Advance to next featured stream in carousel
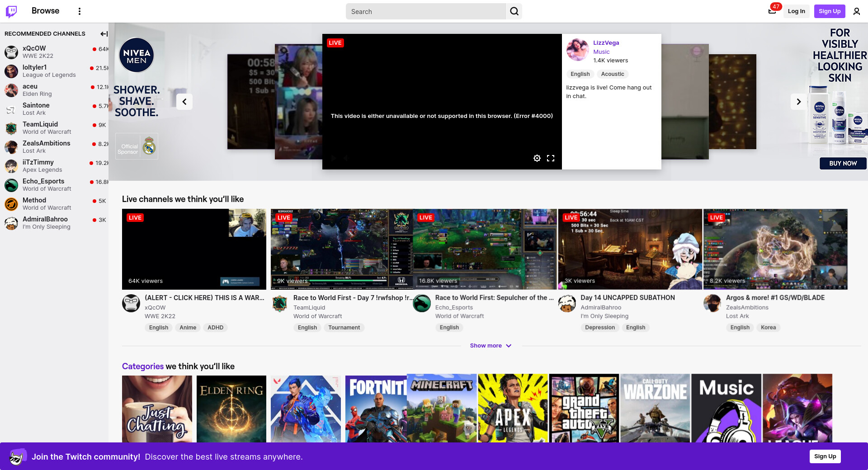Screen dimensions: 868x470 tap(798, 102)
